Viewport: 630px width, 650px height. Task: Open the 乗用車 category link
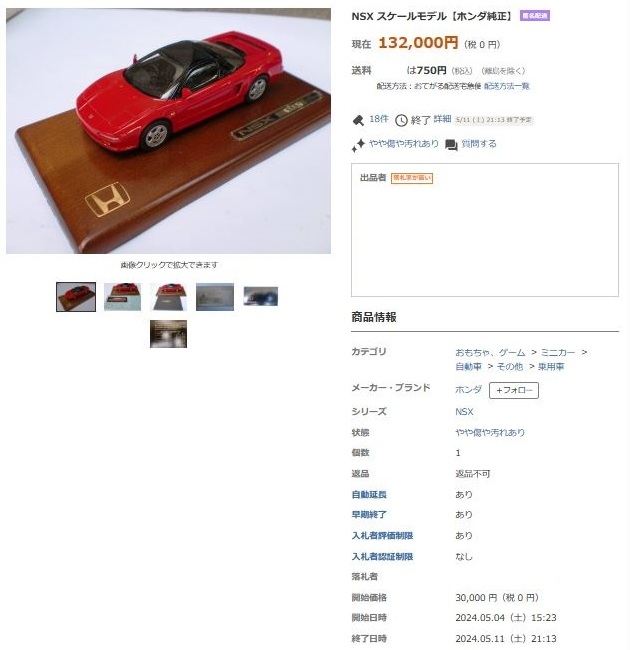click(x=551, y=366)
